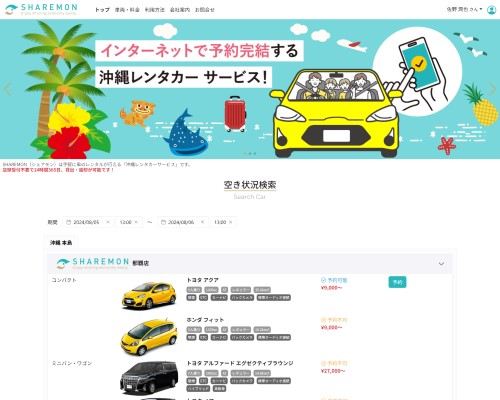
Task: Collapse the Naha store section chevron
Action: coord(441,264)
